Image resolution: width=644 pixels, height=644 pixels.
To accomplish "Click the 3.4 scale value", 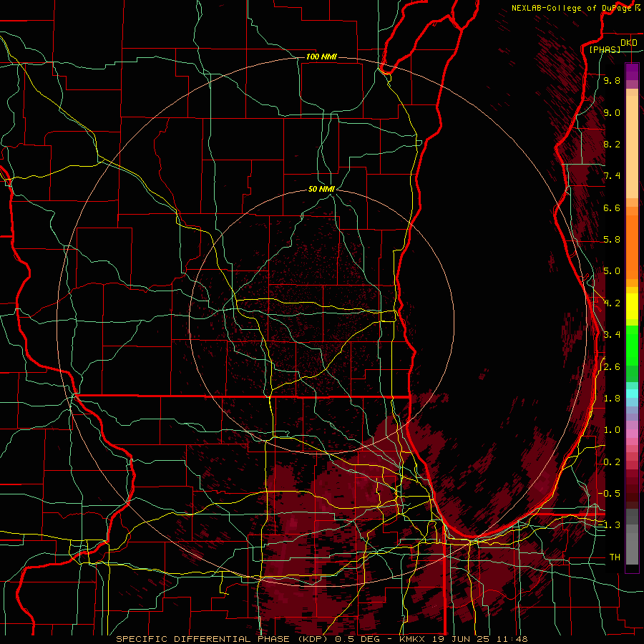I will click(x=612, y=335).
